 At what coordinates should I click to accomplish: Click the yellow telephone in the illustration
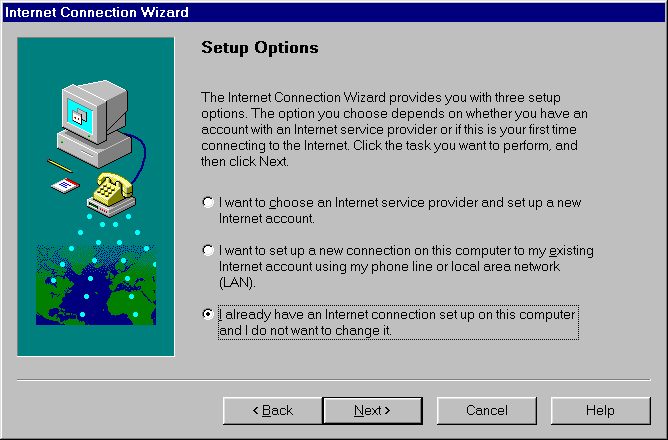coord(113,189)
